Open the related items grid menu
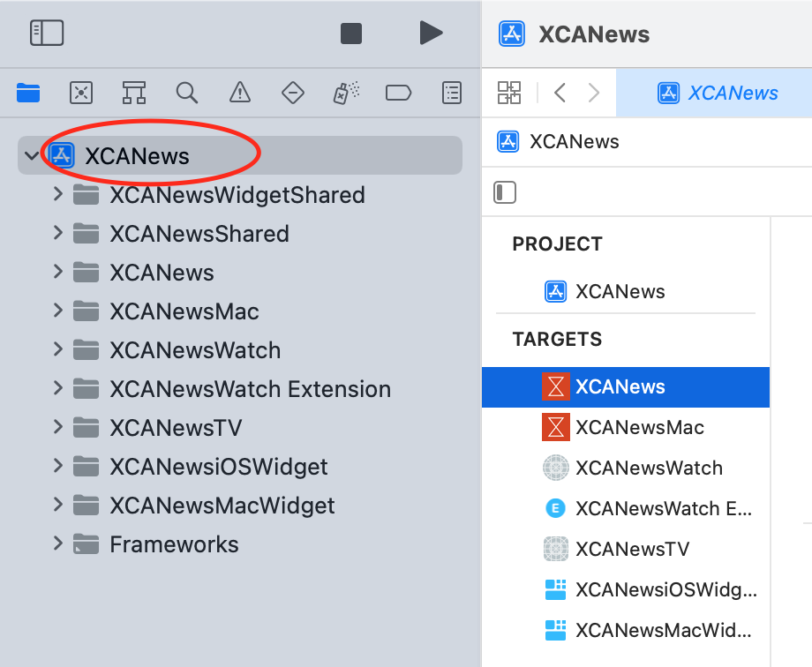This screenshot has width=812, height=667. 509,94
